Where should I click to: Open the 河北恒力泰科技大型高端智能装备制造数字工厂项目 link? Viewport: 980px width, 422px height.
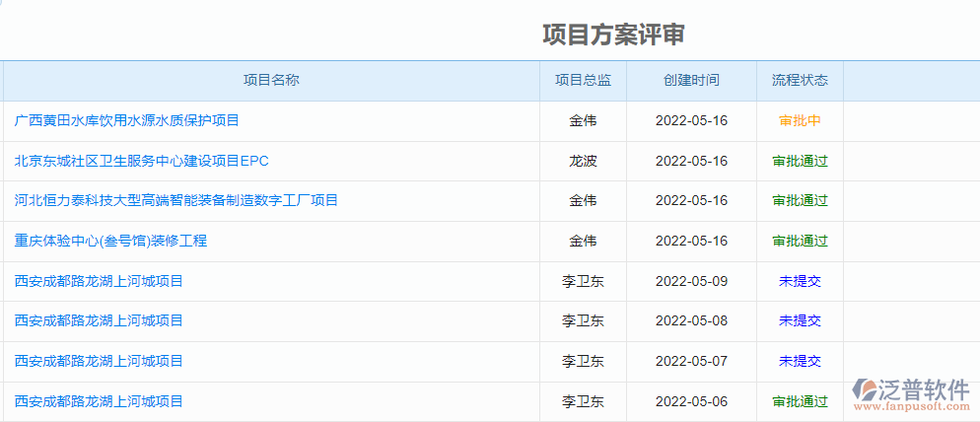coord(176,201)
